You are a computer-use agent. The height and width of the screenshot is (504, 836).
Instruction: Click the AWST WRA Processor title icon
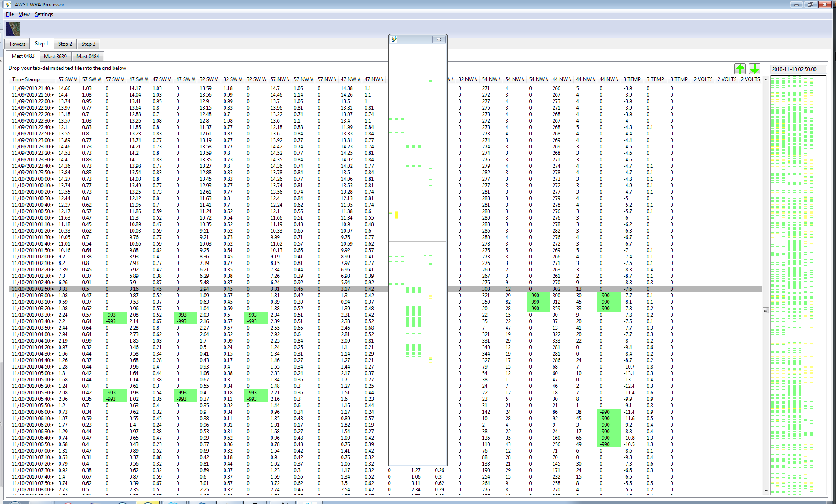[7, 4]
